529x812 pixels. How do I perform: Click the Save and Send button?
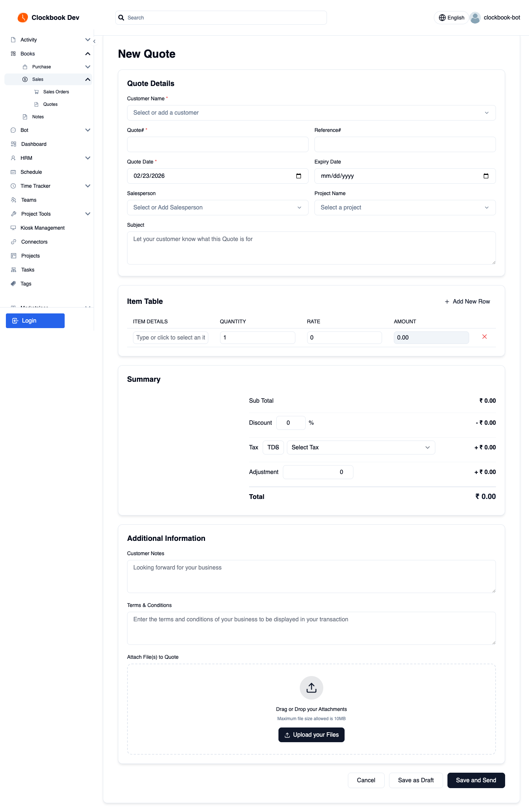coord(476,780)
